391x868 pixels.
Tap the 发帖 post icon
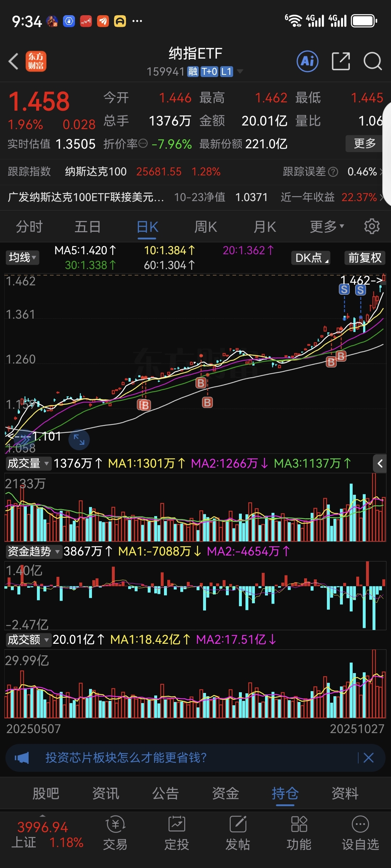tap(238, 833)
